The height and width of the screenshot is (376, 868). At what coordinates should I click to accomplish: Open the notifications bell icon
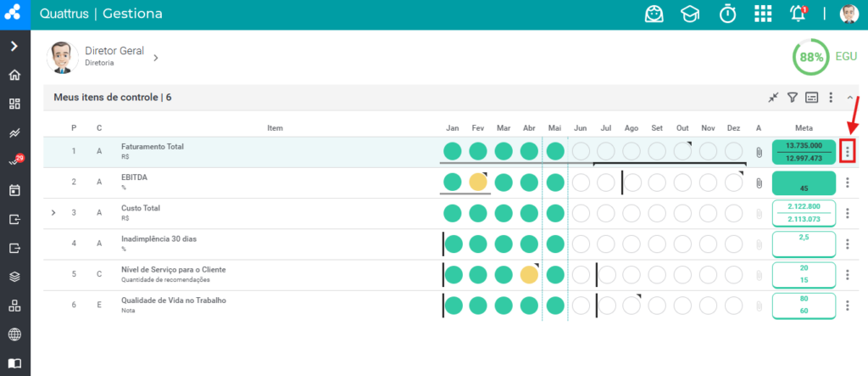pyautogui.click(x=798, y=14)
